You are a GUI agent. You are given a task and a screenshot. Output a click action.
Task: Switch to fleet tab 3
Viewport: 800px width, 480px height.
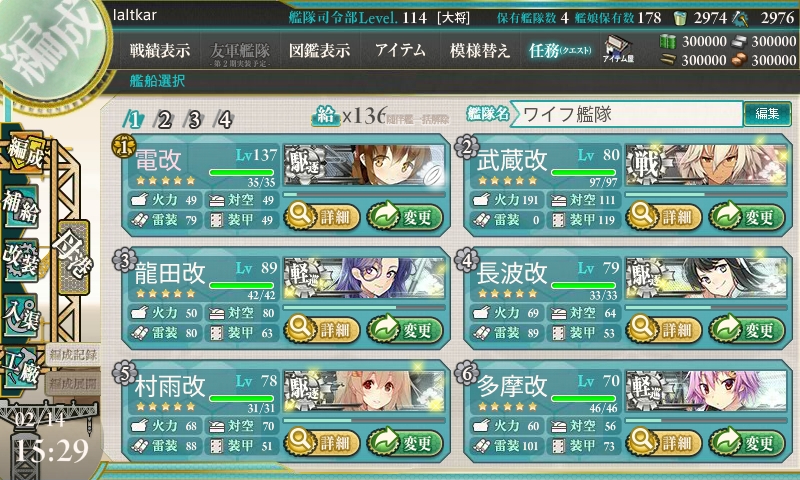click(194, 119)
